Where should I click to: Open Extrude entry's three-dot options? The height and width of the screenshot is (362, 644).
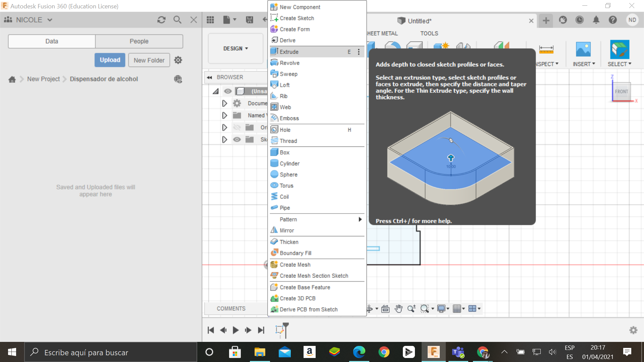pos(359,52)
